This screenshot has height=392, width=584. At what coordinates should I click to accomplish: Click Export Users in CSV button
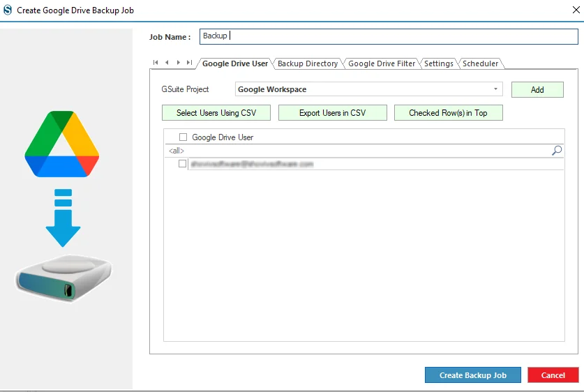point(333,113)
